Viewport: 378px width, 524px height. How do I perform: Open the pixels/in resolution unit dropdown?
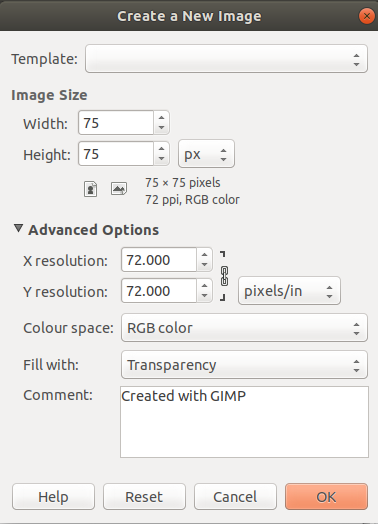[289, 291]
